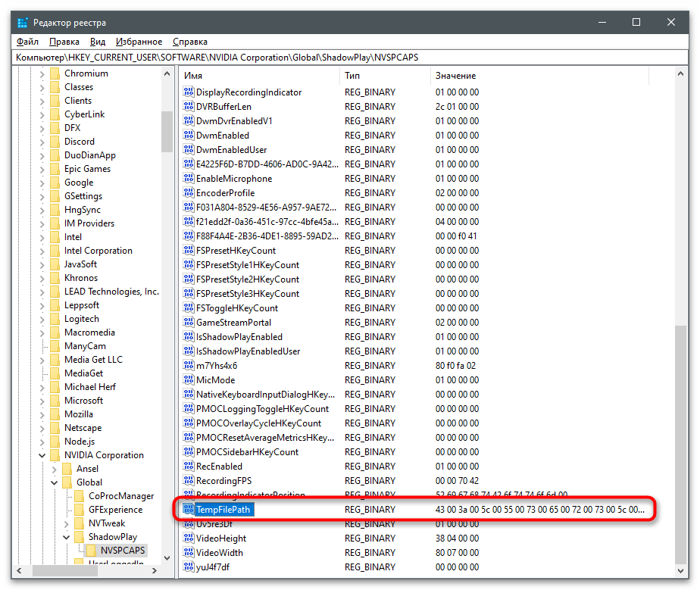Viewport: 700px width, 590px height.
Task: Select the Node.js key
Action: pos(80,442)
